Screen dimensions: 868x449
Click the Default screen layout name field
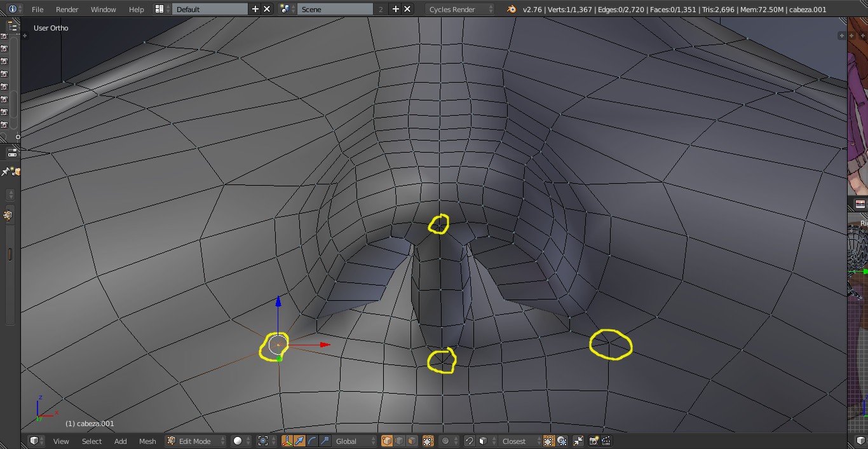[210, 10]
